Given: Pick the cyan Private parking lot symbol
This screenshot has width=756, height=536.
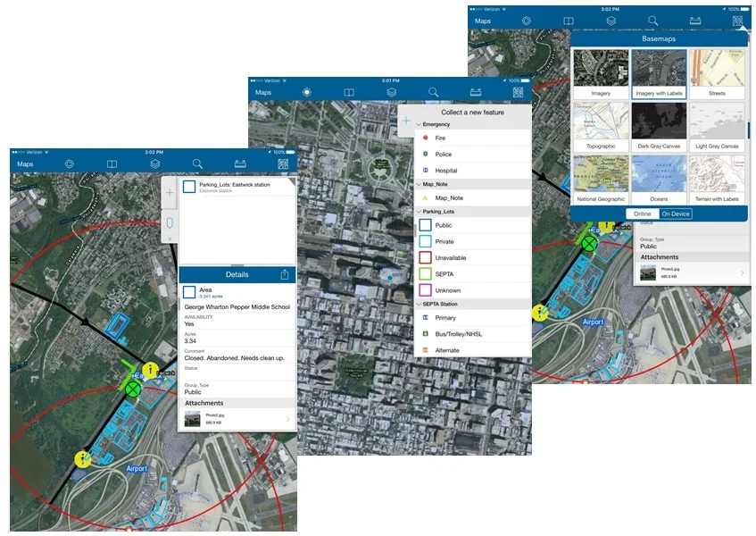Looking at the screenshot, I should [425, 242].
